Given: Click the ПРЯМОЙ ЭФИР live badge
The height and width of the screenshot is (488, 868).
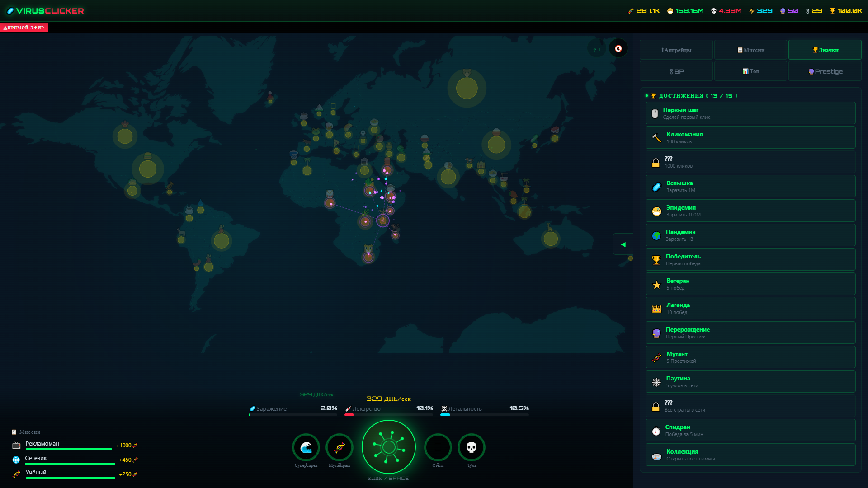Looking at the screenshot, I should (24, 28).
